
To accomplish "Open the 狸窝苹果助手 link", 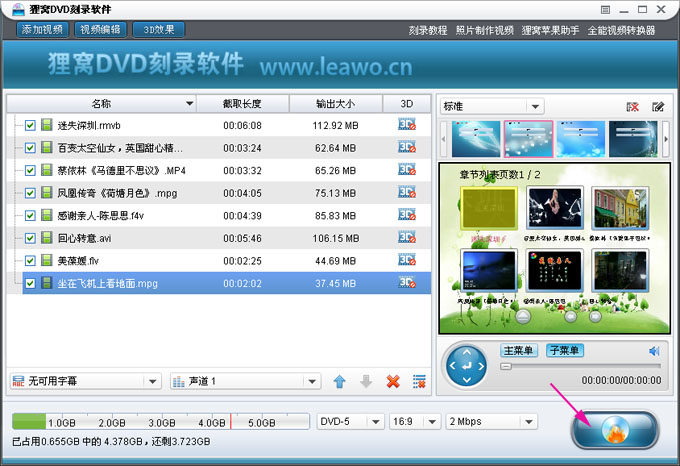I will pyautogui.click(x=550, y=30).
